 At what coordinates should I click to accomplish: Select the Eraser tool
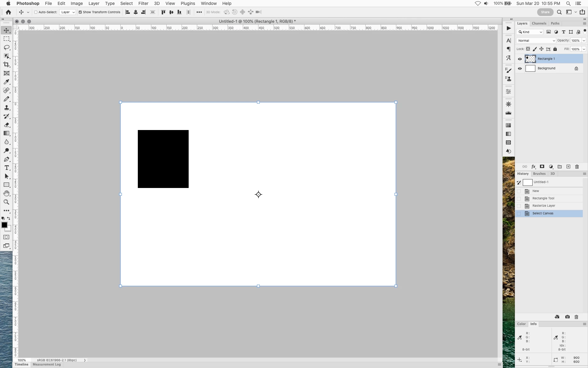[6, 125]
